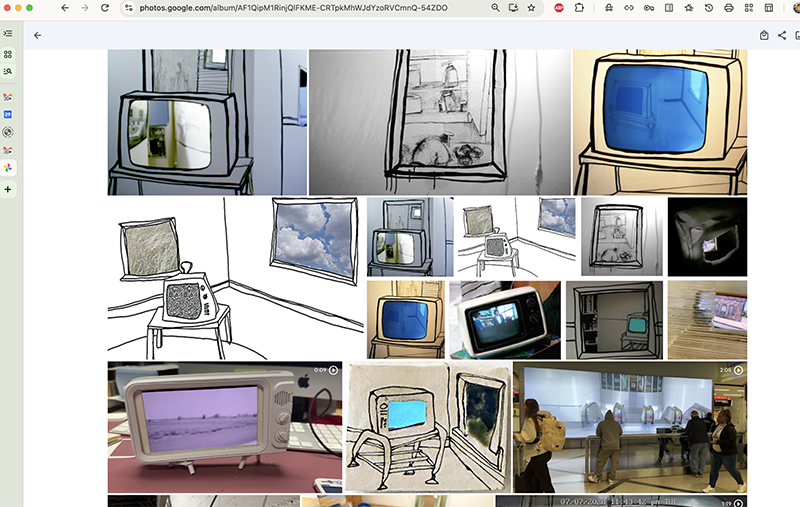Open the AdBlock Plus extension
800x507 pixels.
[x=559, y=8]
